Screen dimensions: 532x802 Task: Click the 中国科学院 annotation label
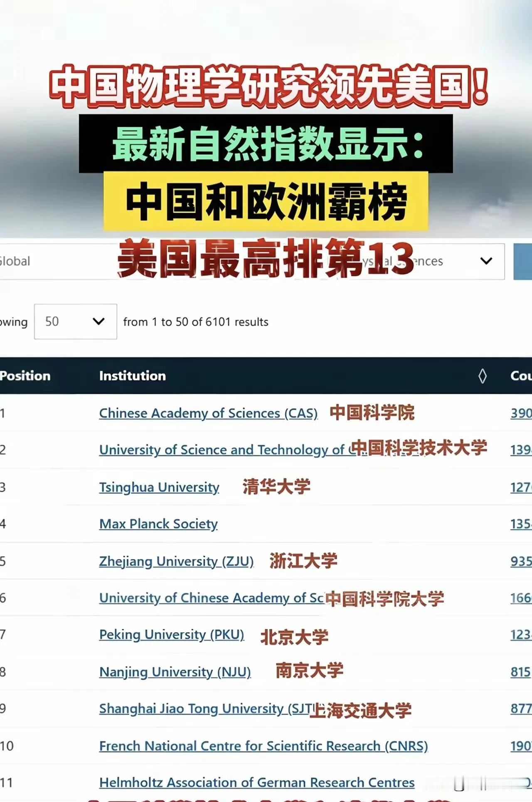tap(372, 413)
